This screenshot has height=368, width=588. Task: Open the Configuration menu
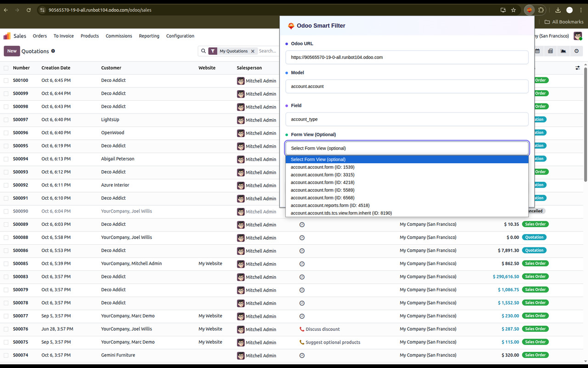pyautogui.click(x=180, y=36)
